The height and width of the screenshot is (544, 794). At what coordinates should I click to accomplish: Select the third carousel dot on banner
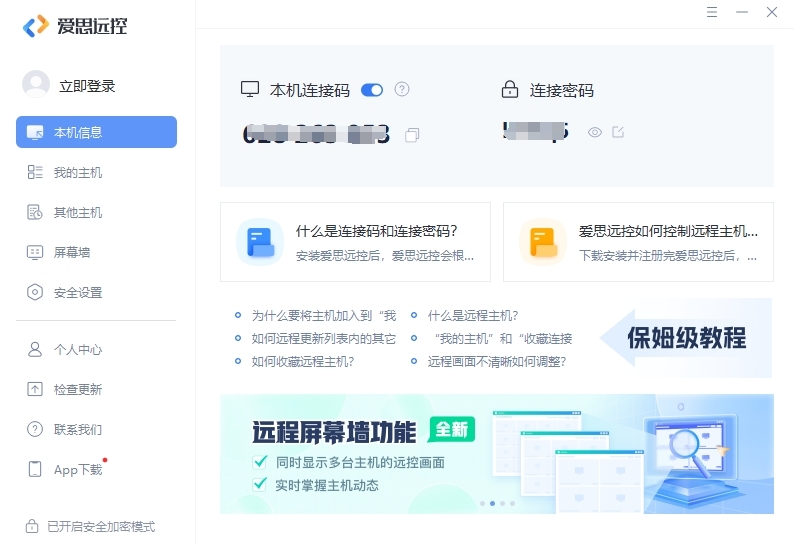[x=502, y=503]
